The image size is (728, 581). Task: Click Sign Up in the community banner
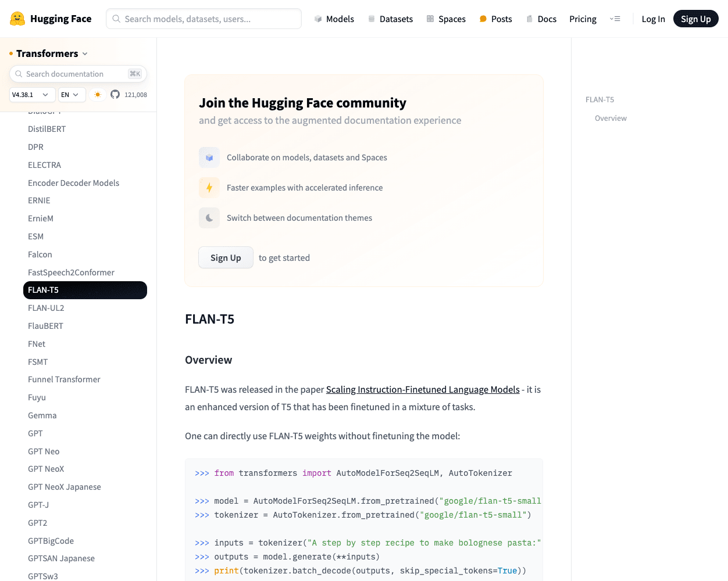226,257
